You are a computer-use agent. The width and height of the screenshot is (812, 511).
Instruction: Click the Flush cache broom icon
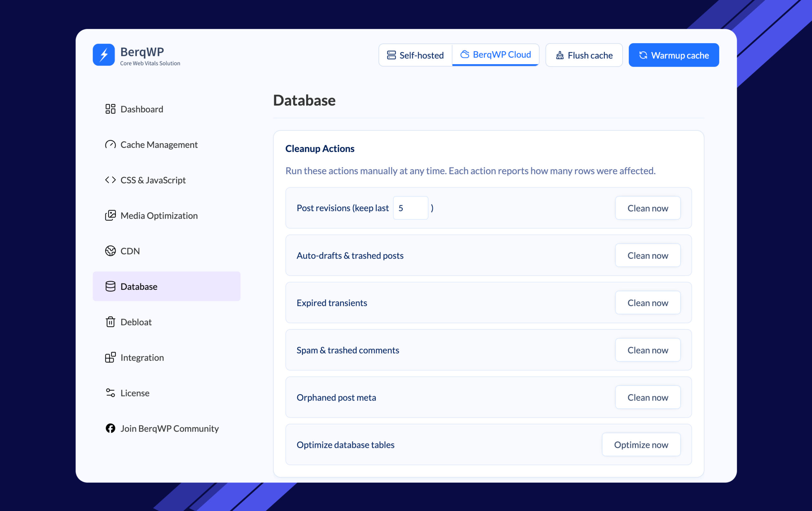tap(560, 55)
